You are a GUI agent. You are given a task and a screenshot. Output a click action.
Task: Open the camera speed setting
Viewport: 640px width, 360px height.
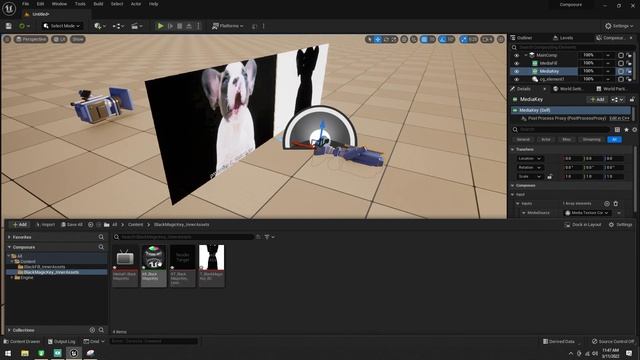[487, 39]
